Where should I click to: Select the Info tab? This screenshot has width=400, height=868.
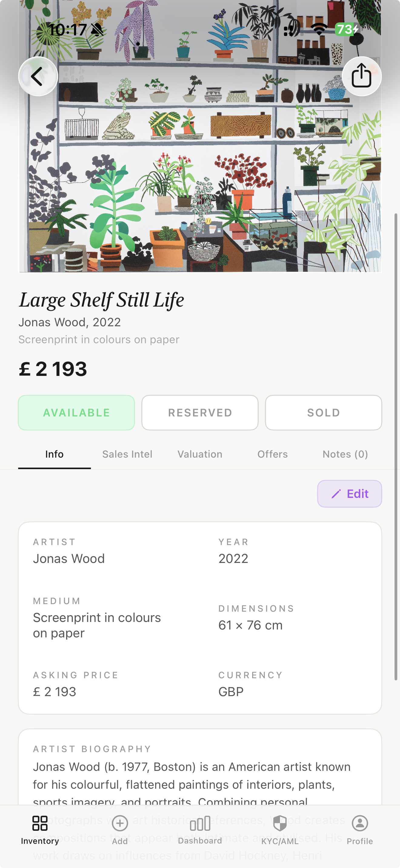54,454
